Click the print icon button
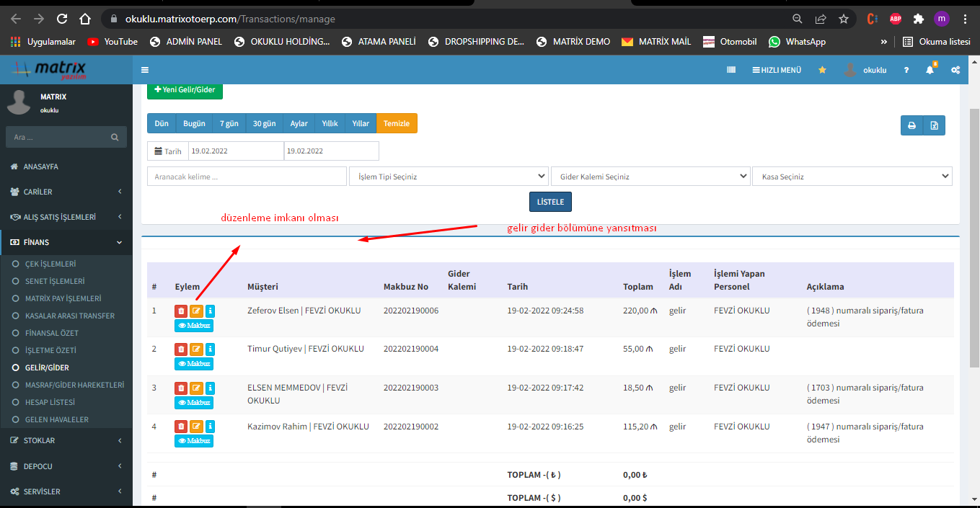980x508 pixels. [x=911, y=125]
